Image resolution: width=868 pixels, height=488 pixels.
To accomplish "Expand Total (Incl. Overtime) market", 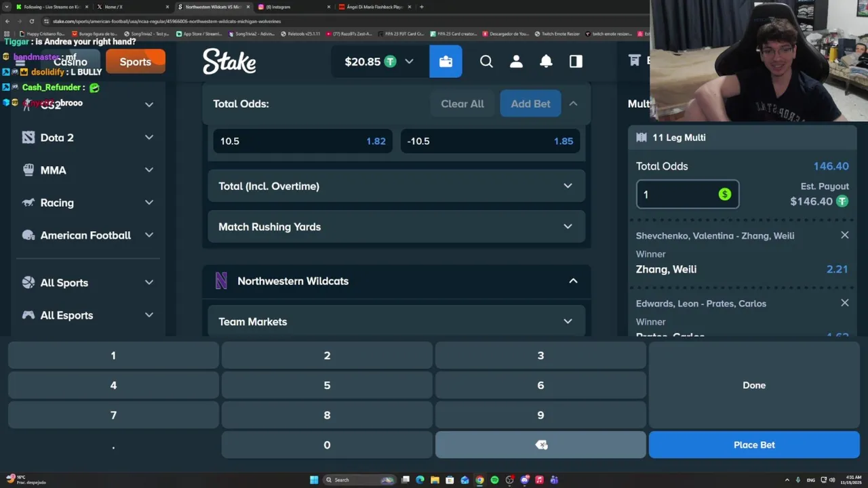I will (397, 186).
